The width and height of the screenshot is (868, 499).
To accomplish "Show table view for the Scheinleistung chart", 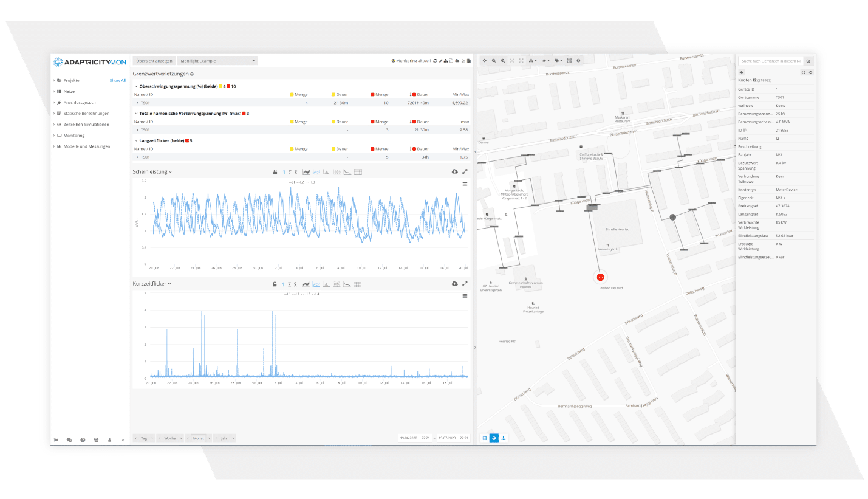I will [358, 172].
